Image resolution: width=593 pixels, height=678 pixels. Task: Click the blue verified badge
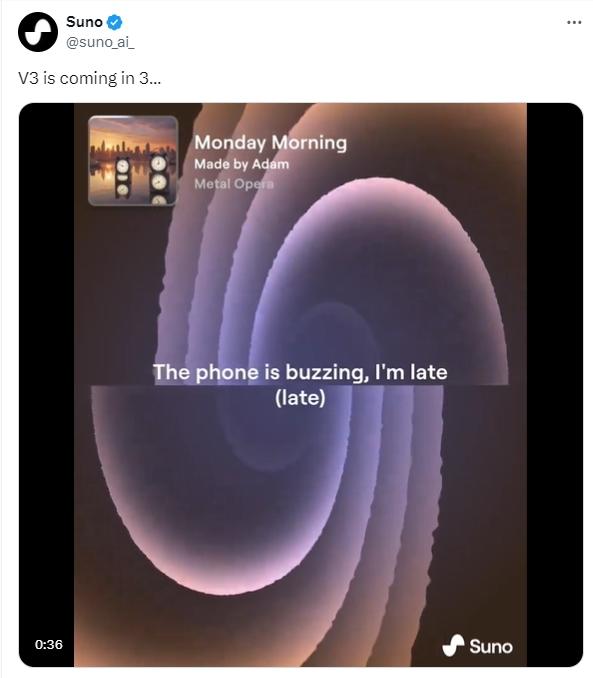click(114, 22)
